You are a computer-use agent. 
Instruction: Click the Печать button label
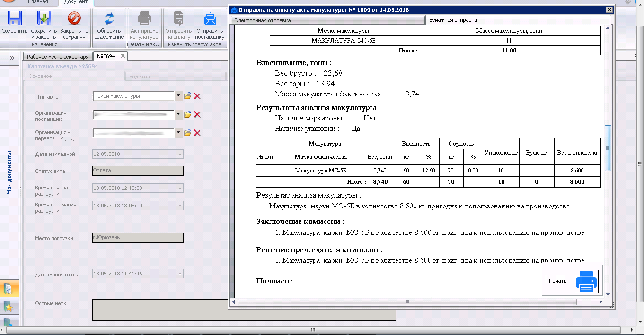[557, 281]
